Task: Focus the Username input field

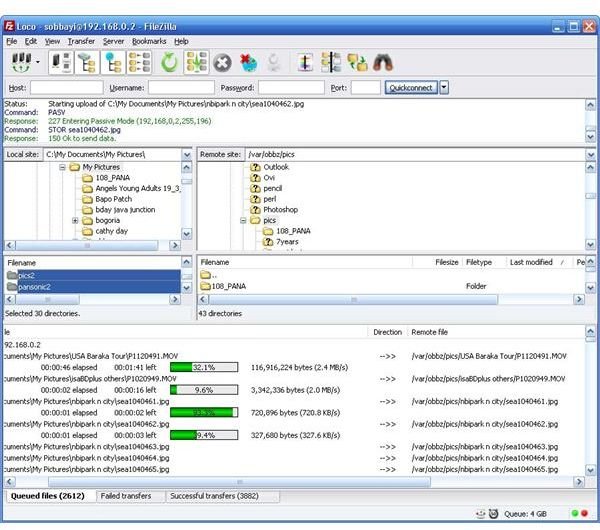Action: (x=181, y=88)
